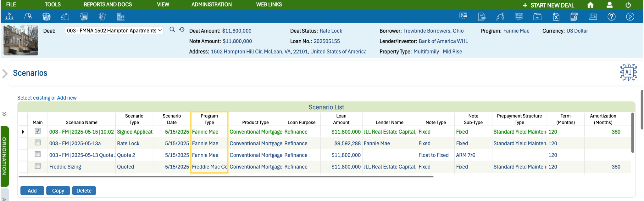This screenshot has height=201, width=644.
Task: Click the bar chart growth icon
Action: (65, 17)
